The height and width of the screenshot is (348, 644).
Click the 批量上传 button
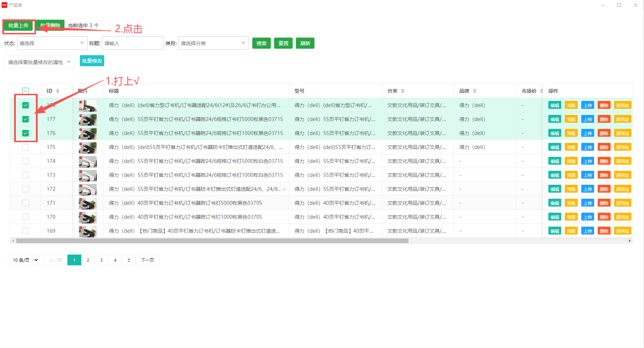[19, 25]
